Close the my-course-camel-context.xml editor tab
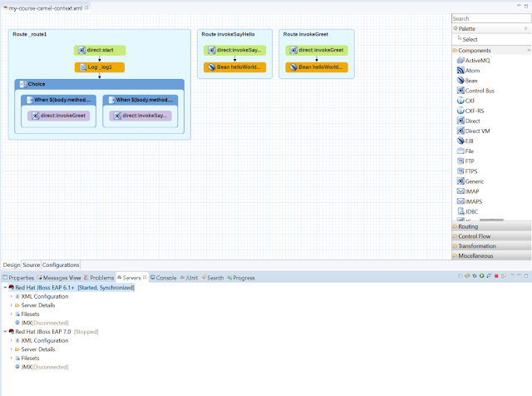The height and width of the screenshot is (396, 532). (x=86, y=7)
